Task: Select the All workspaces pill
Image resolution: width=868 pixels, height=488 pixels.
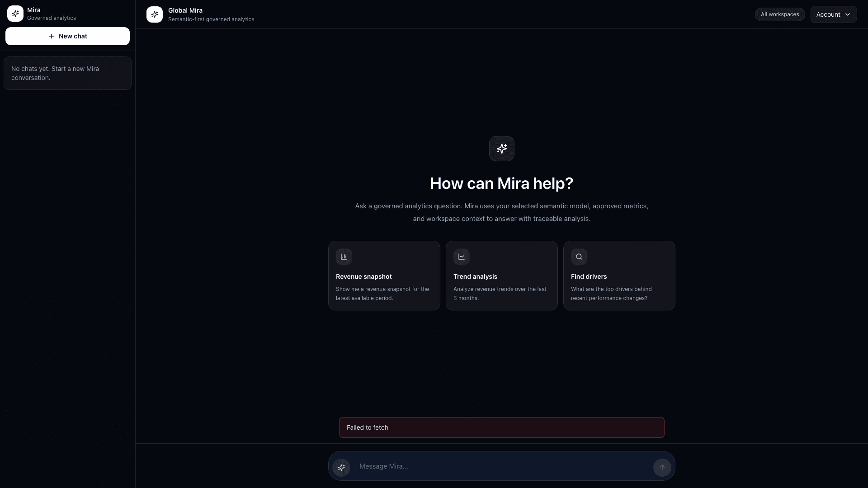Action: tap(780, 14)
